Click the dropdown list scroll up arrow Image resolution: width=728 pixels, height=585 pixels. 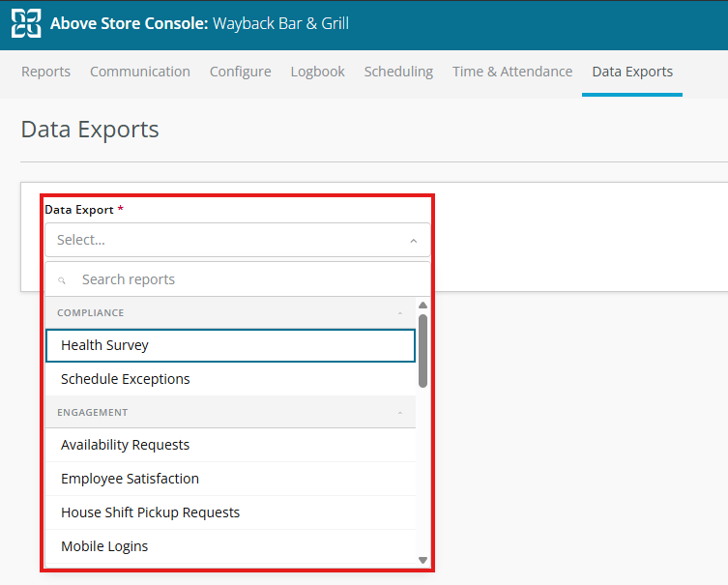[422, 305]
